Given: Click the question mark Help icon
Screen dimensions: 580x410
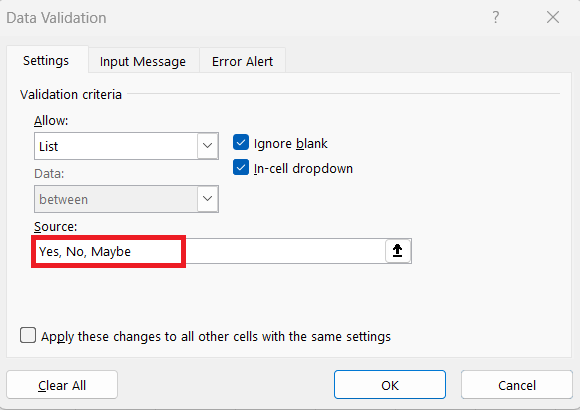Looking at the screenshot, I should pos(496,17).
